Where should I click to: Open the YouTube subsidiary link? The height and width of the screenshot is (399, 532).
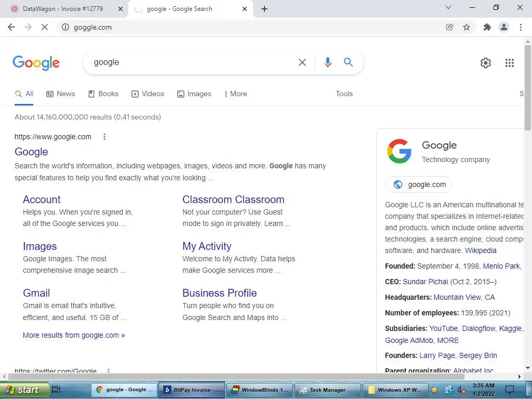[x=444, y=328]
